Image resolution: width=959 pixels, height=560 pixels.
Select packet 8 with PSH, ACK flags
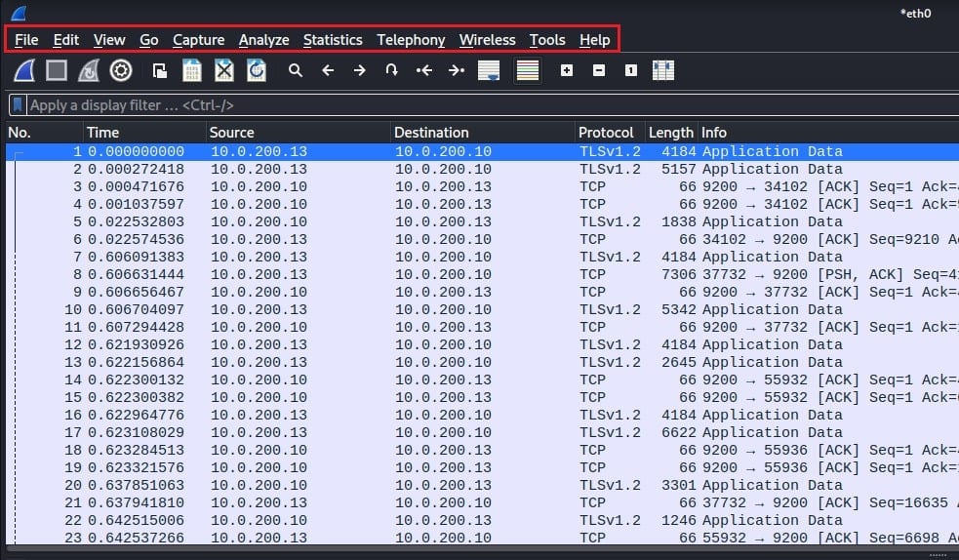click(483, 274)
